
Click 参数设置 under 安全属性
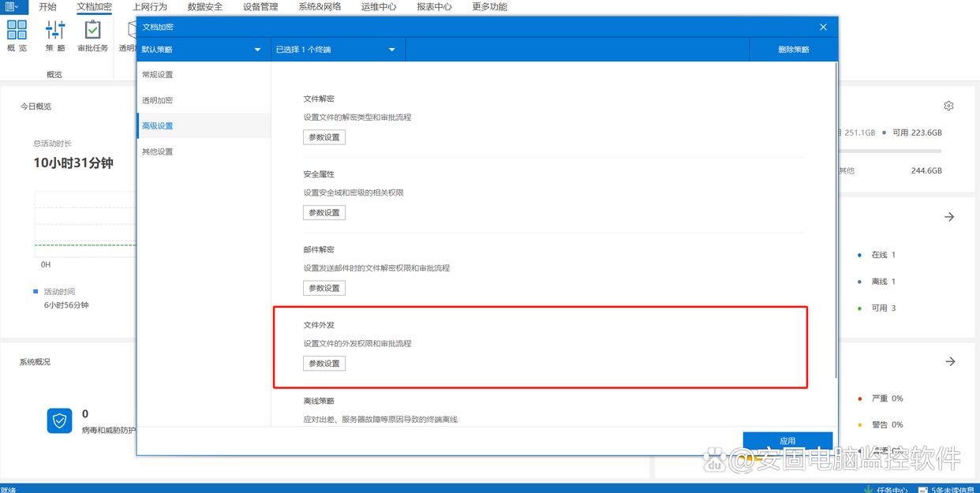coord(324,213)
